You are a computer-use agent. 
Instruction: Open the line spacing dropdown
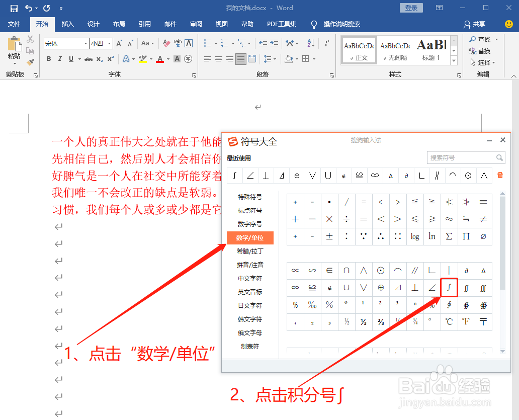tap(270, 58)
